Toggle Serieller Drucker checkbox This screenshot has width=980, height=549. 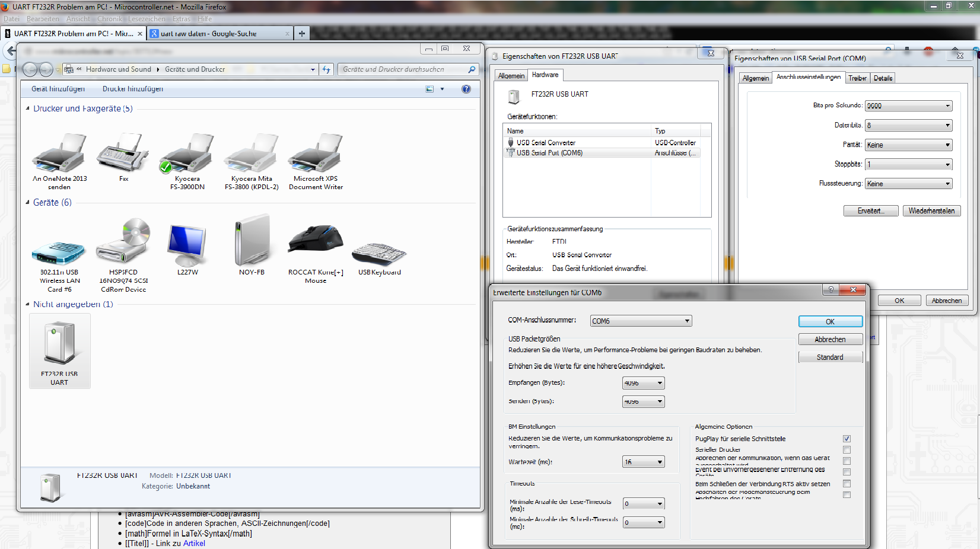[x=847, y=450]
